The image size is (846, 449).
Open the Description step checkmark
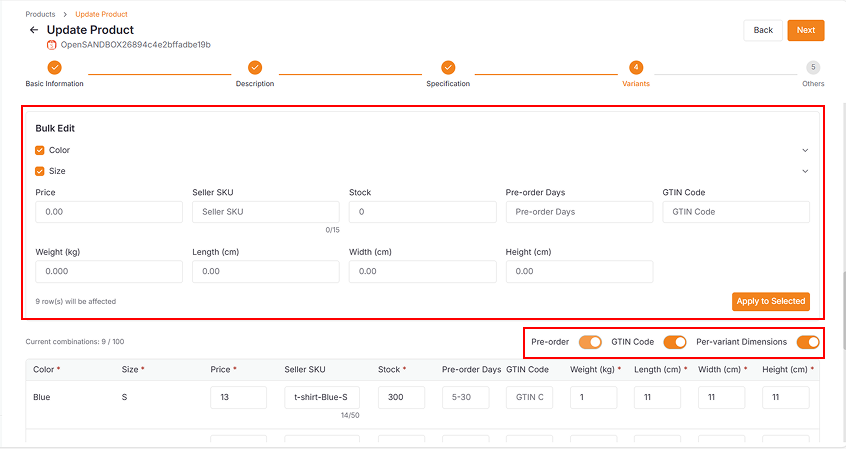(x=255, y=68)
